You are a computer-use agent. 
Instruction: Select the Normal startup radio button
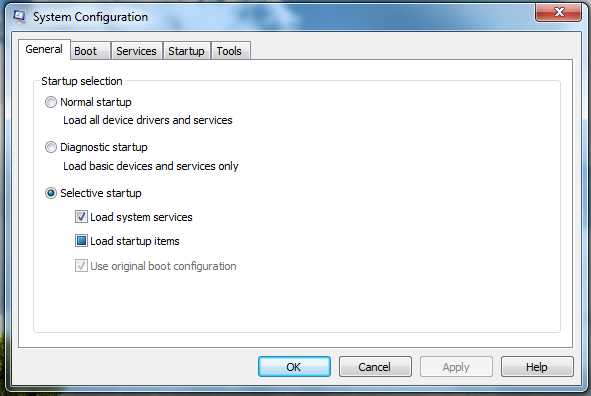[51, 102]
